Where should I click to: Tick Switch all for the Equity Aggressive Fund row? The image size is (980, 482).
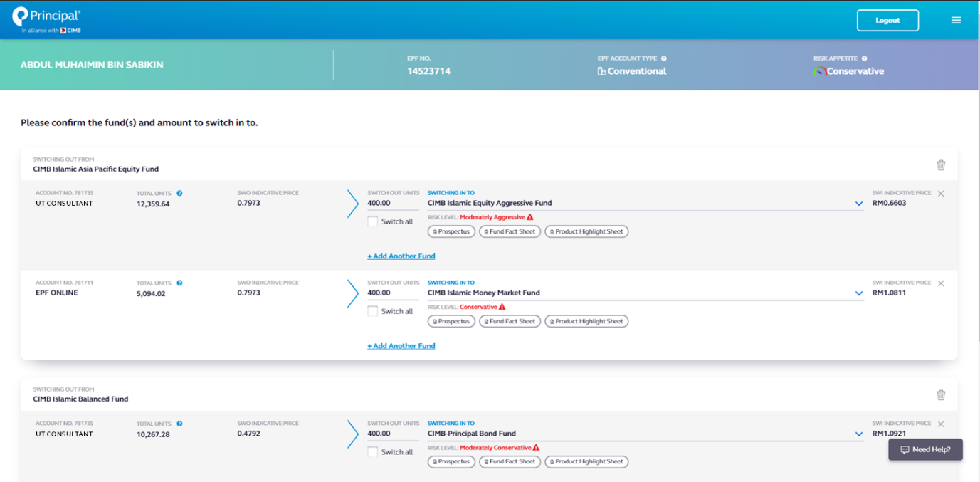pyautogui.click(x=372, y=221)
